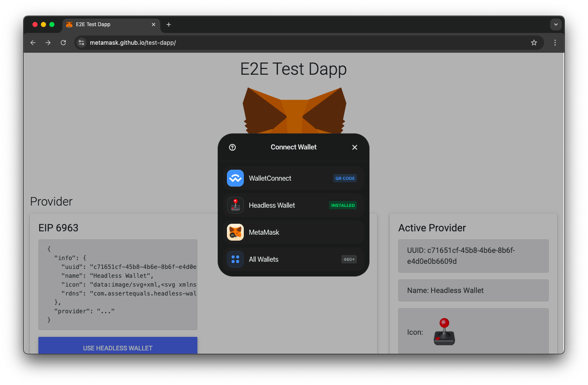This screenshot has width=588, height=385.
Task: Select the WalletConnect wallet icon
Action: pyautogui.click(x=235, y=178)
